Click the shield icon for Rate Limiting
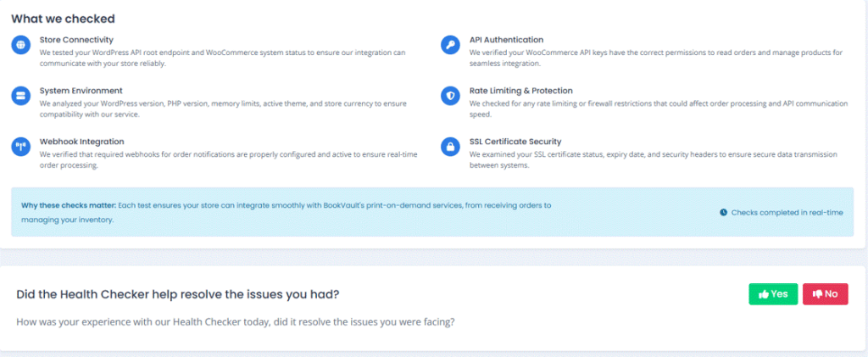This screenshot has height=357, width=868. tap(451, 96)
